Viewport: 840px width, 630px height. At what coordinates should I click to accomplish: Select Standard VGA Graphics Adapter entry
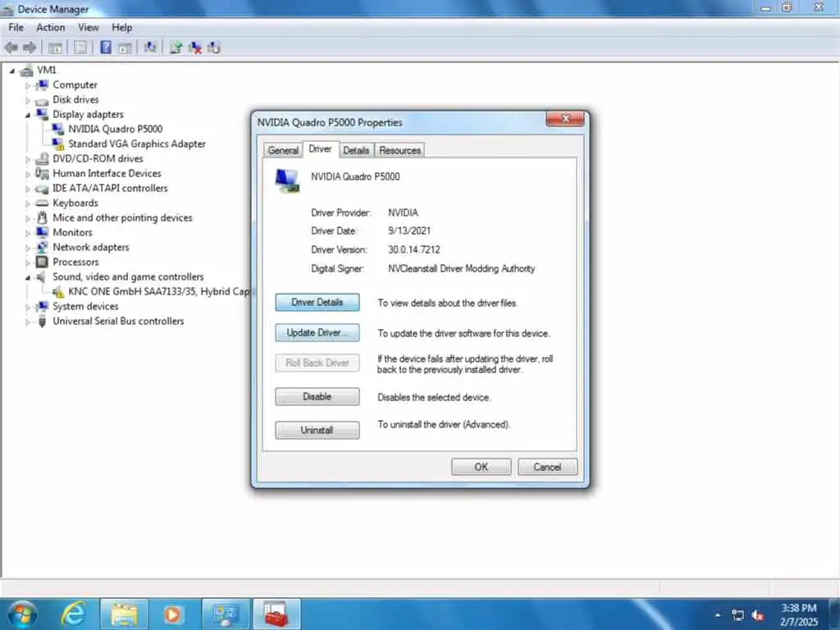pos(137,144)
